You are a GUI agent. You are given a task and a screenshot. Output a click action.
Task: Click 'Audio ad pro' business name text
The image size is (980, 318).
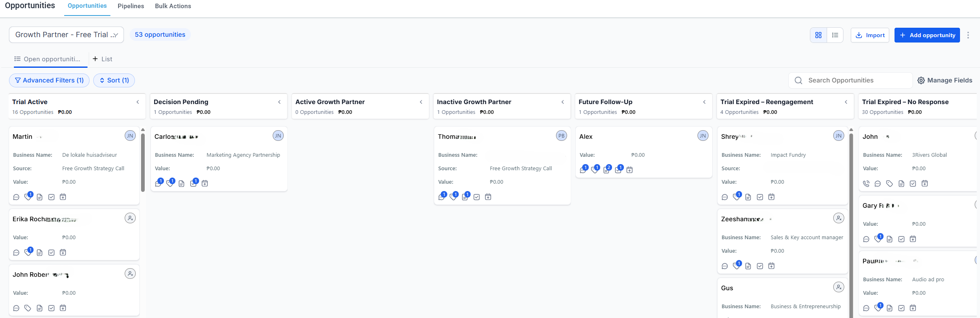pyautogui.click(x=928, y=280)
